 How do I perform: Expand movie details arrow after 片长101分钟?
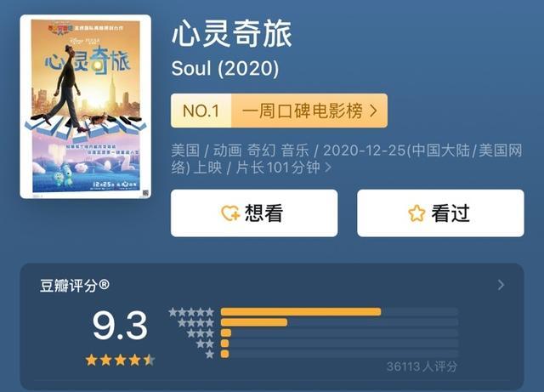[328, 168]
